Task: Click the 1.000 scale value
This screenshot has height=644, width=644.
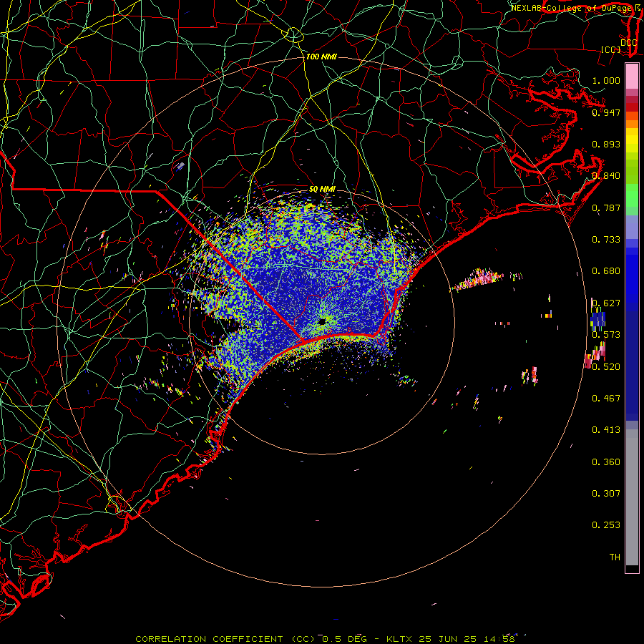Action: tap(606, 80)
